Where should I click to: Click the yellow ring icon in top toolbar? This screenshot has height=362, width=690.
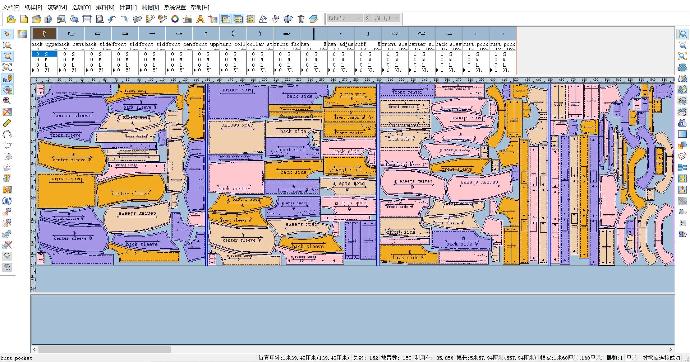pyautogui.click(x=175, y=19)
